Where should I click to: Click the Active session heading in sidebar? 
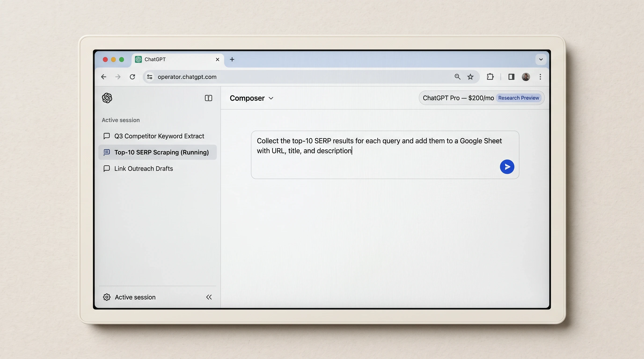[121, 120]
